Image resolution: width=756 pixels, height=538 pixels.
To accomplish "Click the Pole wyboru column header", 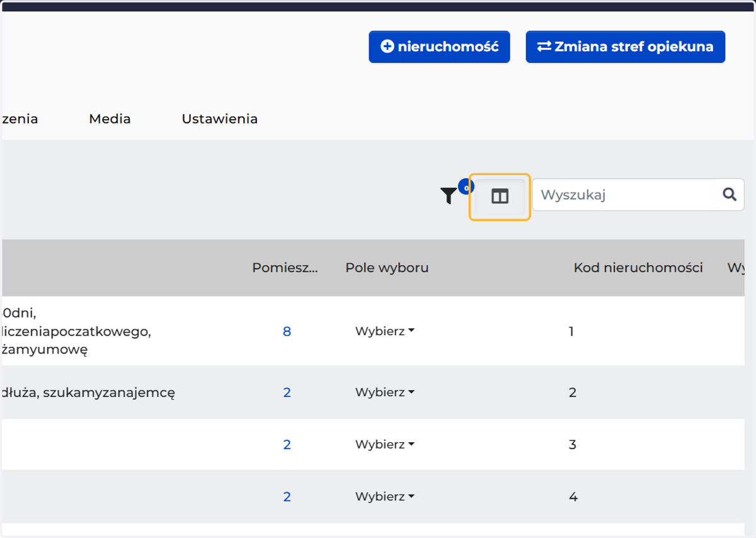I will tap(387, 268).
